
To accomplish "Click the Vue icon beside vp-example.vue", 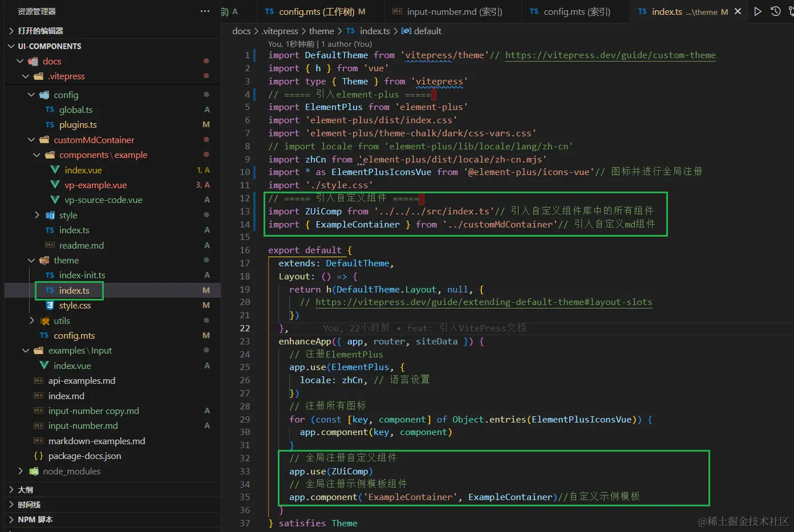I will tap(55, 185).
